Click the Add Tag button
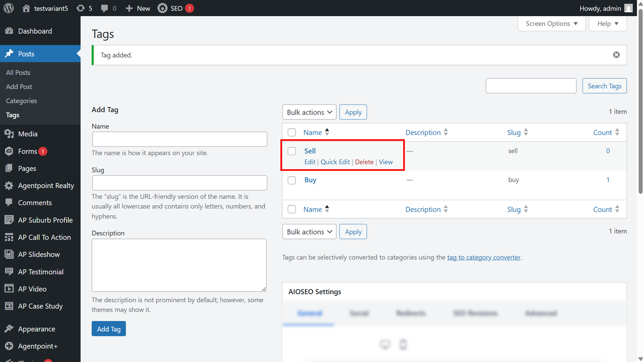 (x=109, y=329)
